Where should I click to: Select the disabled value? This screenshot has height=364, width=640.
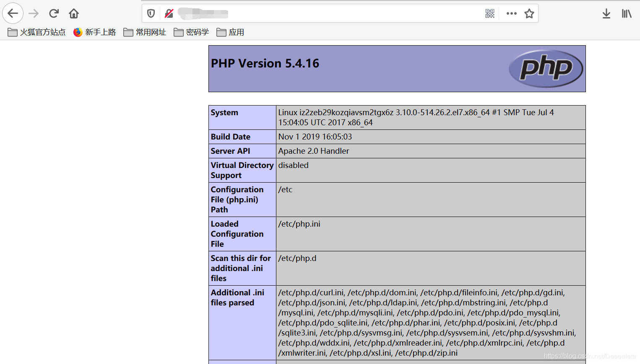[x=293, y=165]
